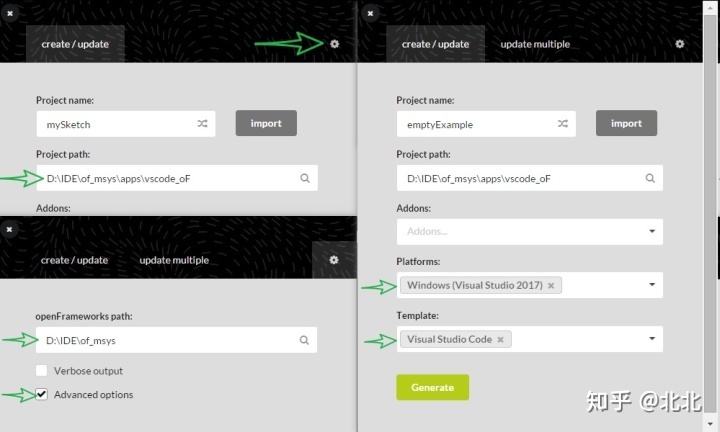This screenshot has width=720, height=432.
Task: Close the bottom-left settings window
Action: (9, 229)
